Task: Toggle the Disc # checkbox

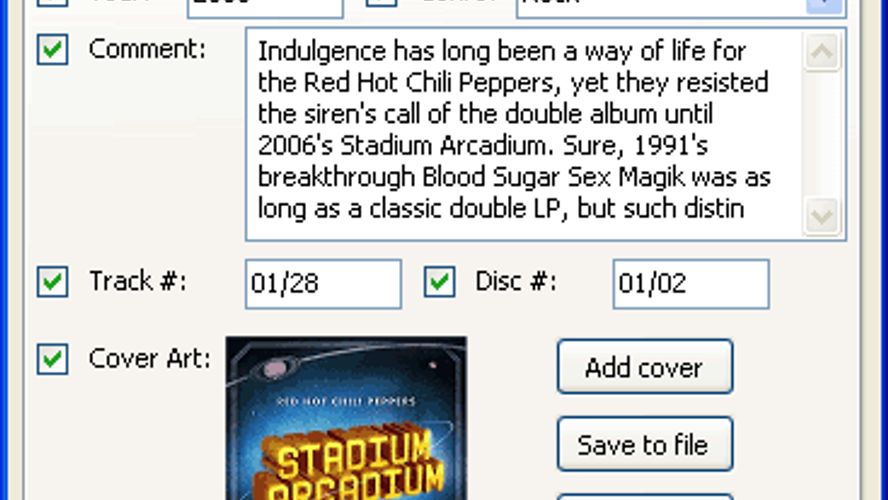Action: 439,282
